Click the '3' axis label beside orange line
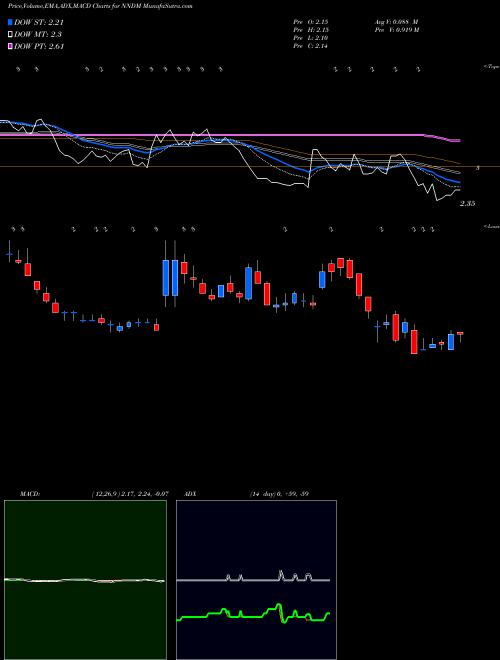Image resolution: width=500 pixels, height=660 pixels. (x=478, y=168)
